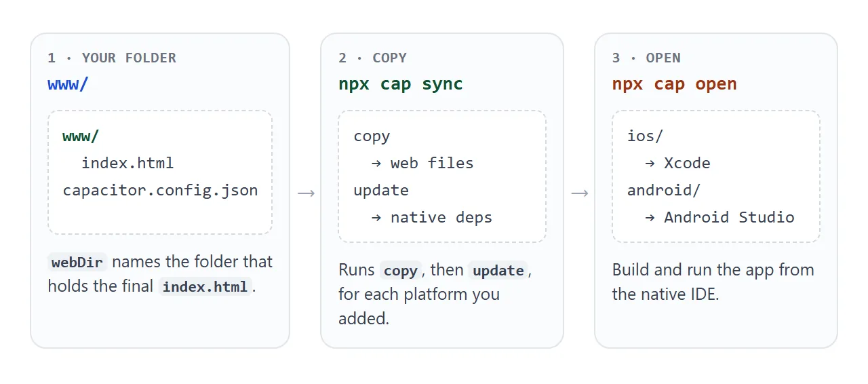Screen dimensions: 868x384
Task: Click the "npx cap open" command heading
Action: (674, 84)
